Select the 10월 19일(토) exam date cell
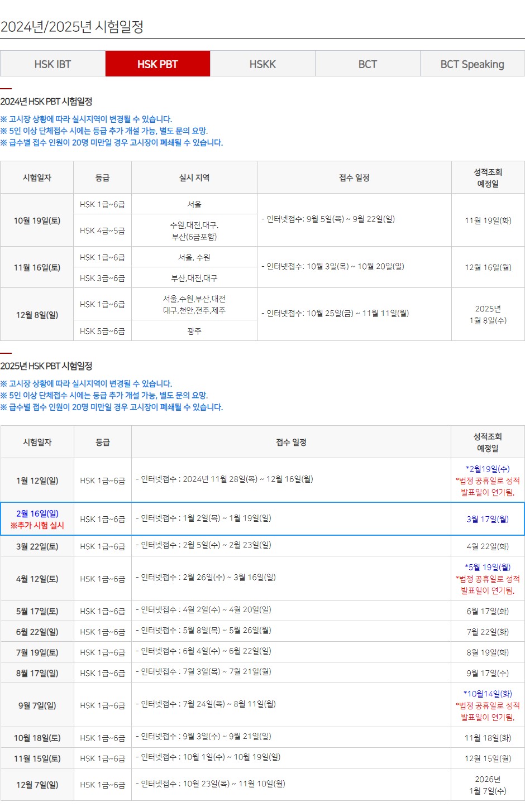525x812 pixels. point(37,219)
